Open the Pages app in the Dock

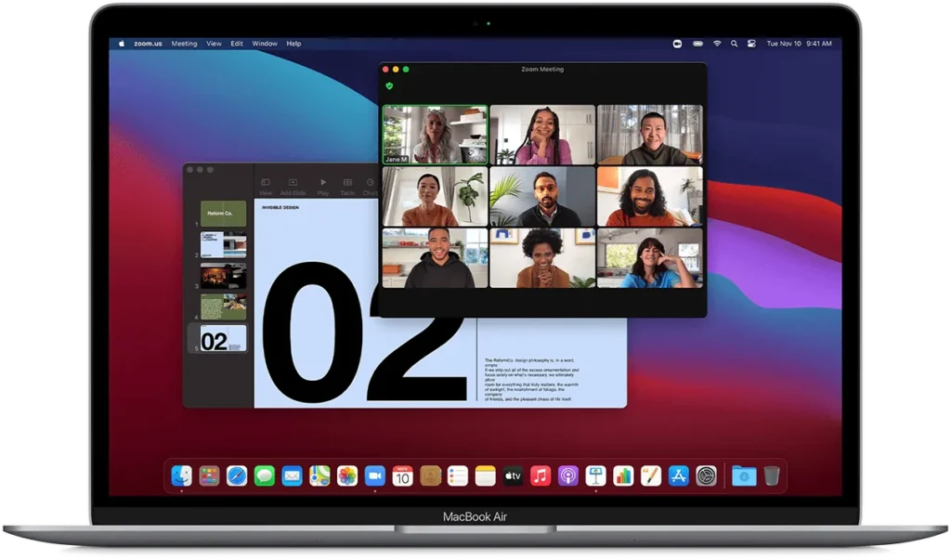pos(651,476)
